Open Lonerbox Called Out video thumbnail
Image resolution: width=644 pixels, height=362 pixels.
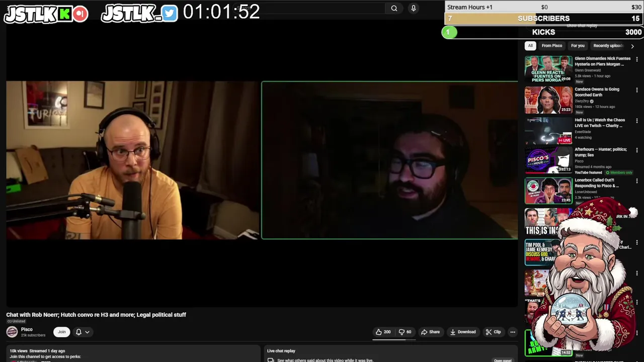pos(548,191)
